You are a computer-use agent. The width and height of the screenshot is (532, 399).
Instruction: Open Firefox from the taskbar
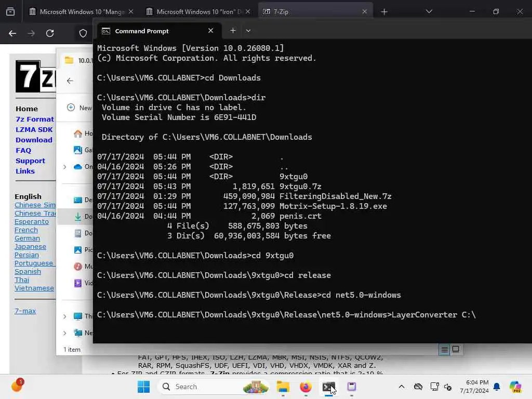tap(305, 387)
